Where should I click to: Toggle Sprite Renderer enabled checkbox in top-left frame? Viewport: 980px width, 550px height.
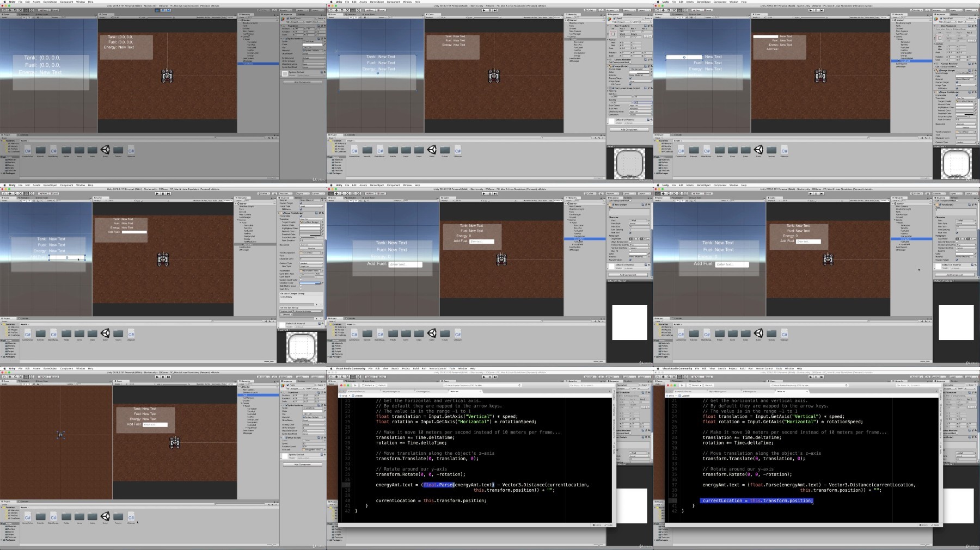(x=287, y=39)
